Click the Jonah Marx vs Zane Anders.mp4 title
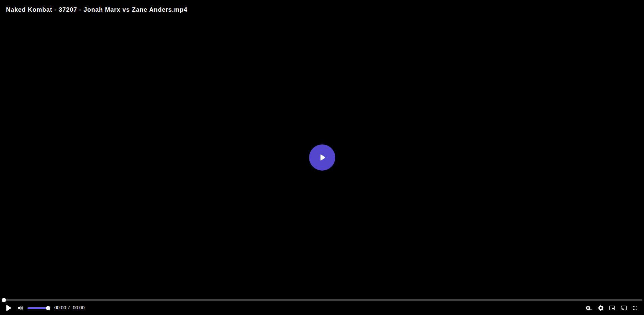Image resolution: width=644 pixels, height=315 pixels. (135, 10)
